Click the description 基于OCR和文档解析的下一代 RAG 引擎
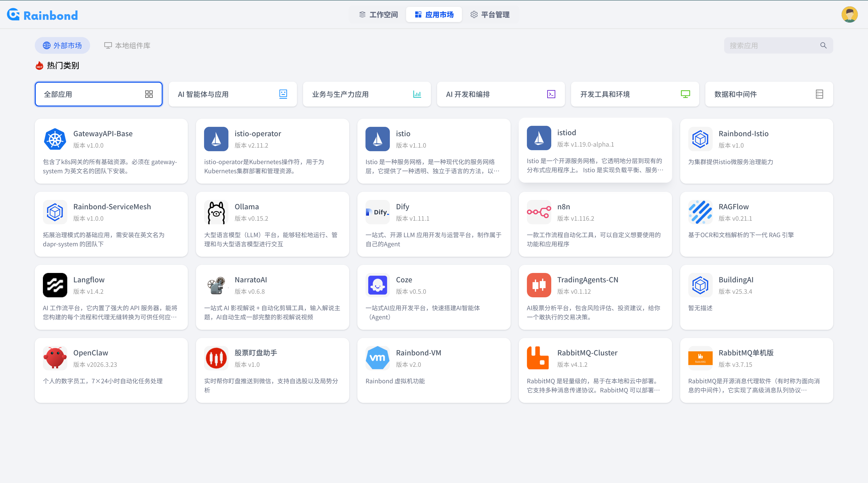The height and width of the screenshot is (483, 868). point(741,235)
